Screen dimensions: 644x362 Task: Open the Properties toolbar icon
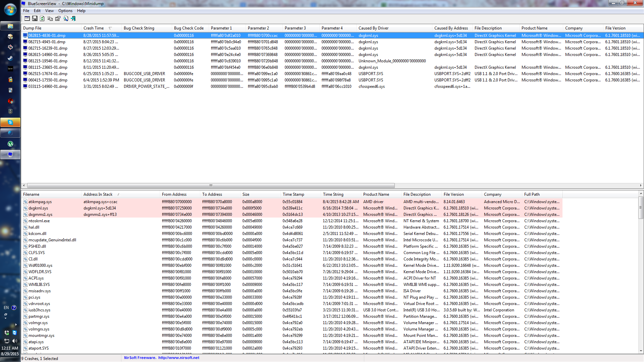[x=58, y=19]
